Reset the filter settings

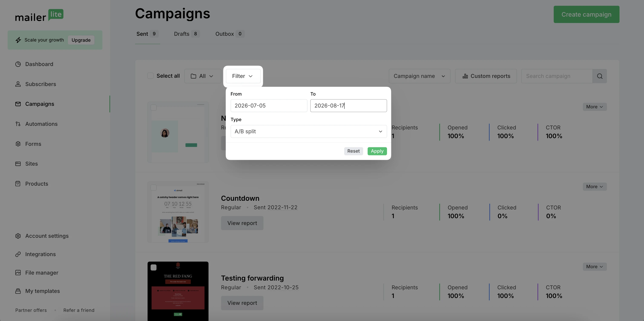tap(353, 151)
